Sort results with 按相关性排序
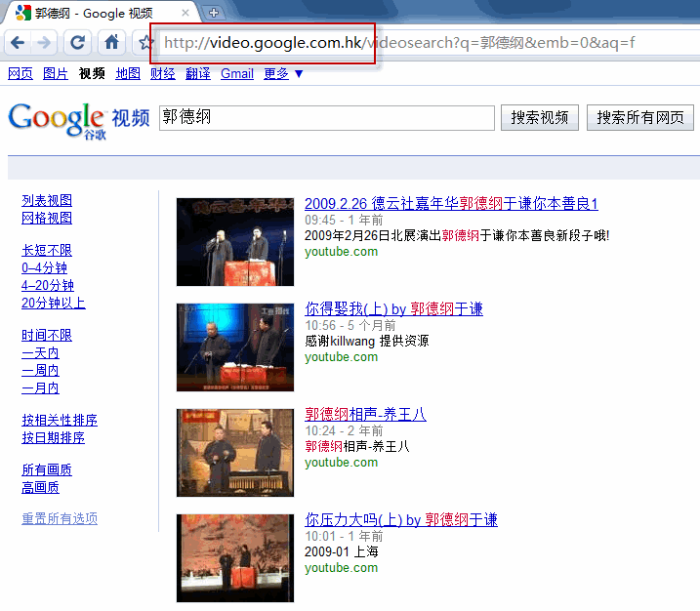The width and height of the screenshot is (700, 611). tap(60, 420)
